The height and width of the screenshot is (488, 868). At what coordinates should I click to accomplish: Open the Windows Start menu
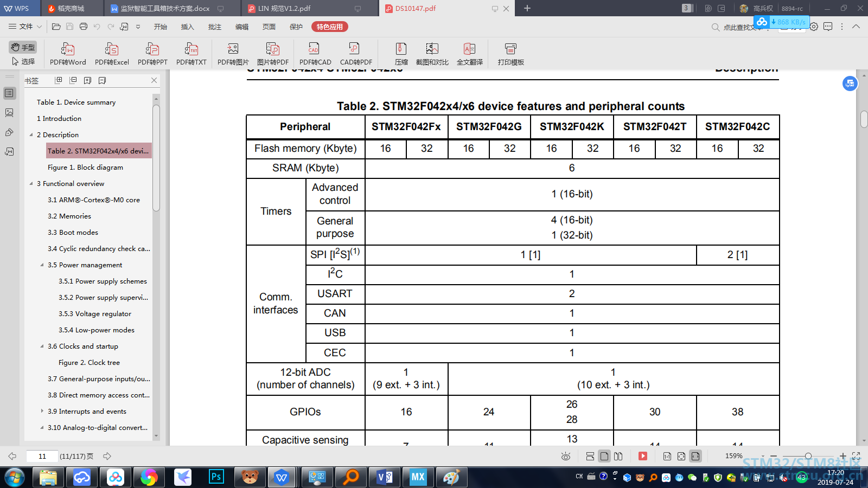coord(15,477)
